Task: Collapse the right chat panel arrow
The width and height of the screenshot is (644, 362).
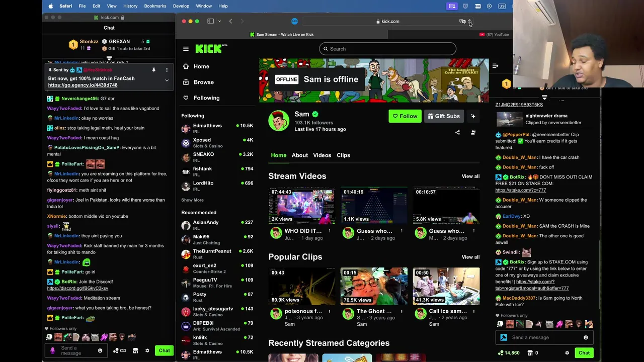Action: click(495, 66)
